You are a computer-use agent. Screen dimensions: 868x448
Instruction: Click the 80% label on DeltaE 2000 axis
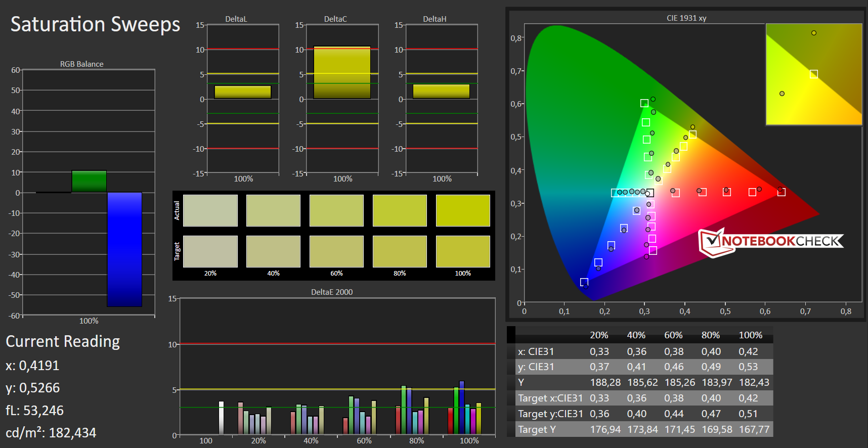[x=417, y=441]
